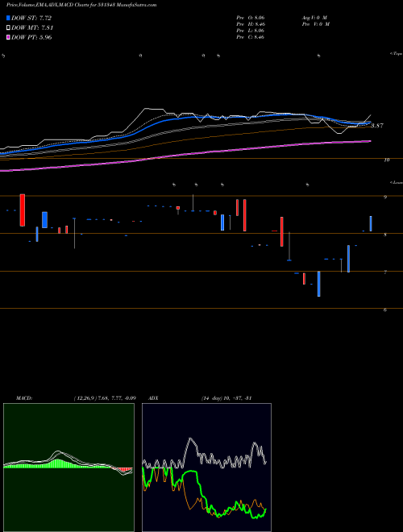Screen dimensions: 403x532
Task: Click the price axis label 7
Action: tap(385, 272)
